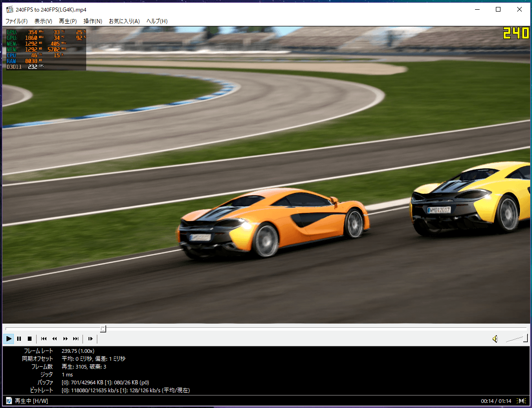
Task: Skip to the previous file
Action: 44,338
